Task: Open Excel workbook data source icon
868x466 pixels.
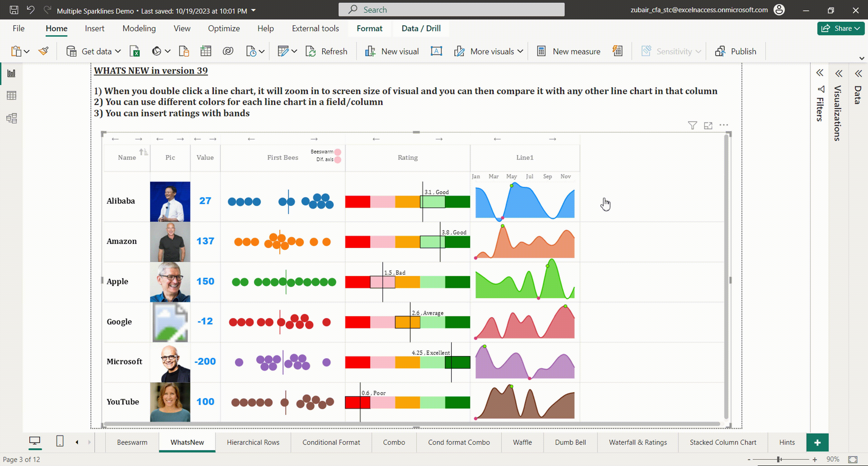Action: [x=135, y=51]
